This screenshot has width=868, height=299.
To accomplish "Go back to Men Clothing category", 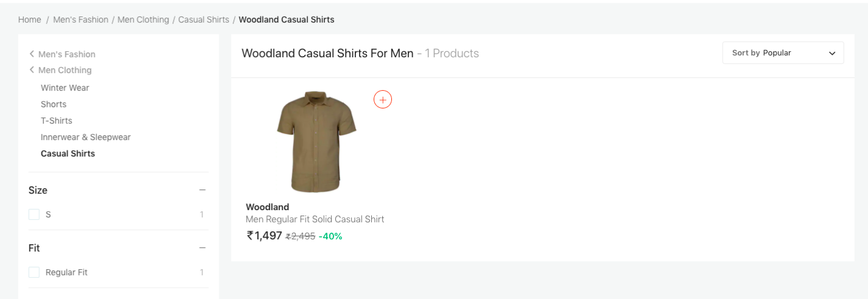I will click(65, 70).
